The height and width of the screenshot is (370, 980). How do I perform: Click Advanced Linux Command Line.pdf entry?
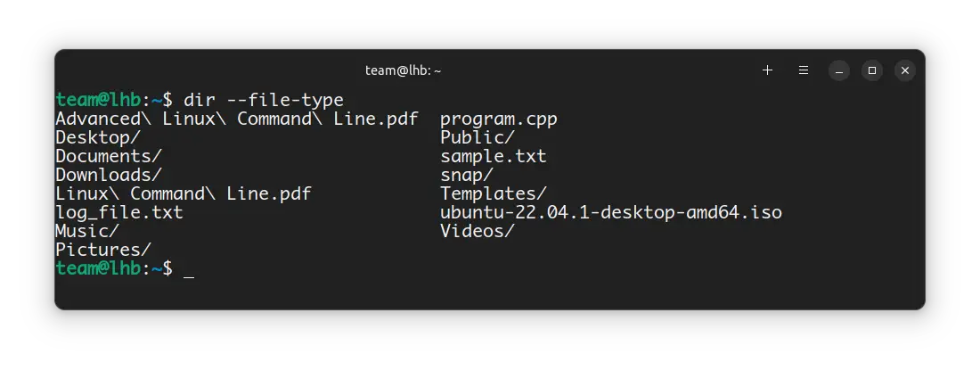(237, 119)
